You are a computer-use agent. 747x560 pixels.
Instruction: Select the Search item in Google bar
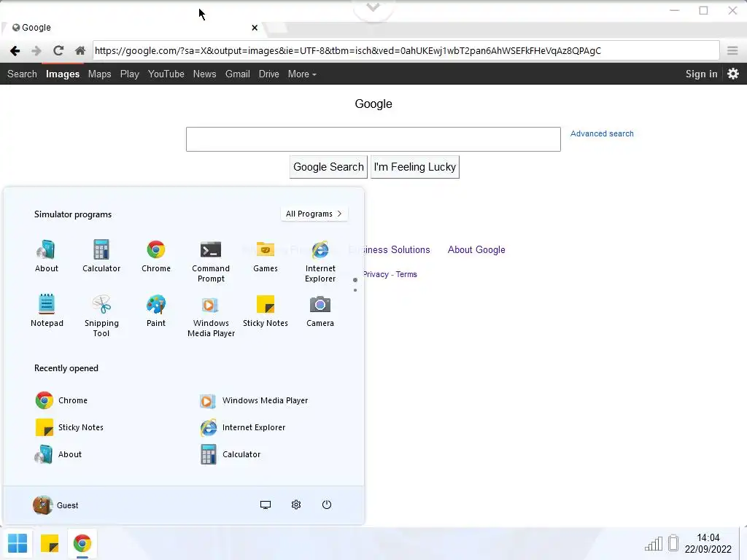pyautogui.click(x=22, y=74)
